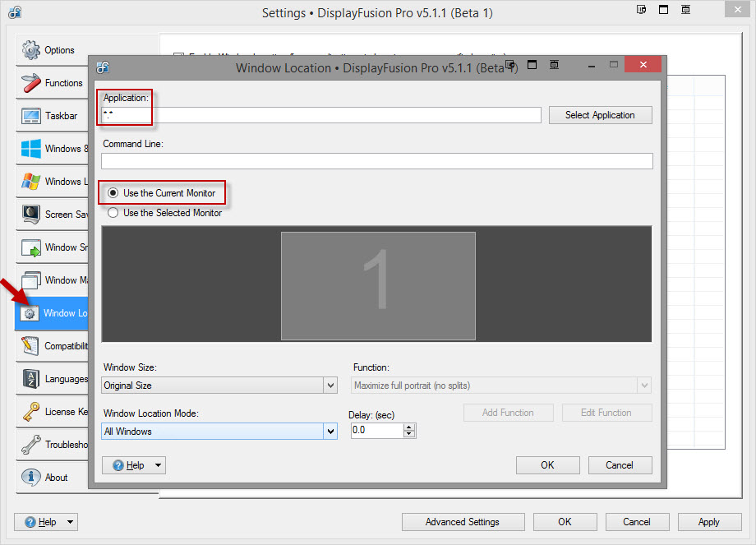The height and width of the screenshot is (545, 756).
Task: Click the Languages A-Z icon
Action: [x=31, y=379]
